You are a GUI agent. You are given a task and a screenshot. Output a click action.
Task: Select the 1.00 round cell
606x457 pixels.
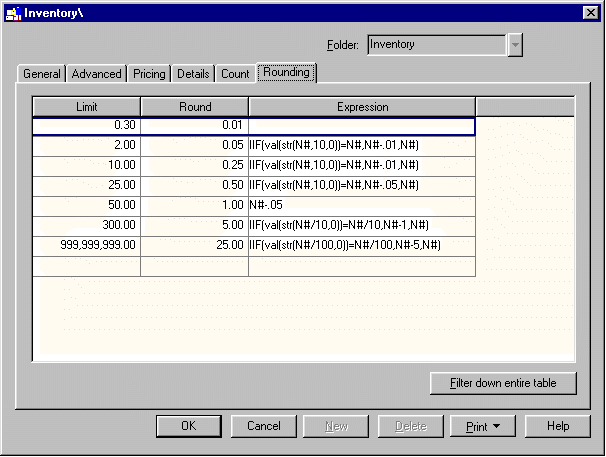pyautogui.click(x=194, y=206)
